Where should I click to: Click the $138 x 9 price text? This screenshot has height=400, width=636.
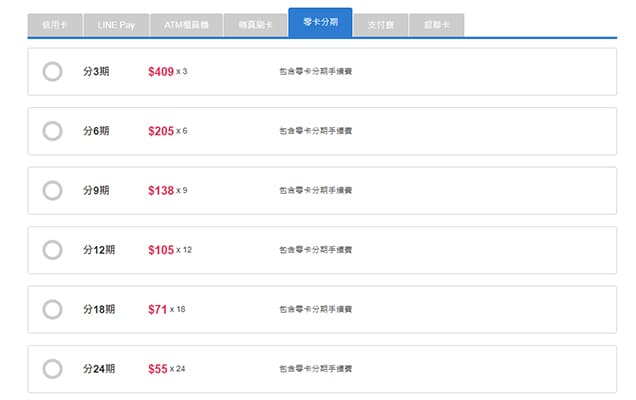point(167,190)
